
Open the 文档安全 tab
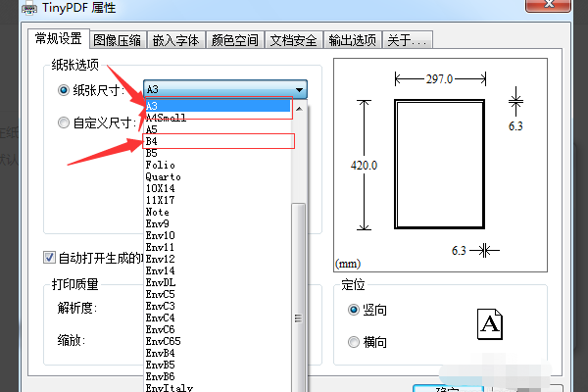tap(294, 40)
